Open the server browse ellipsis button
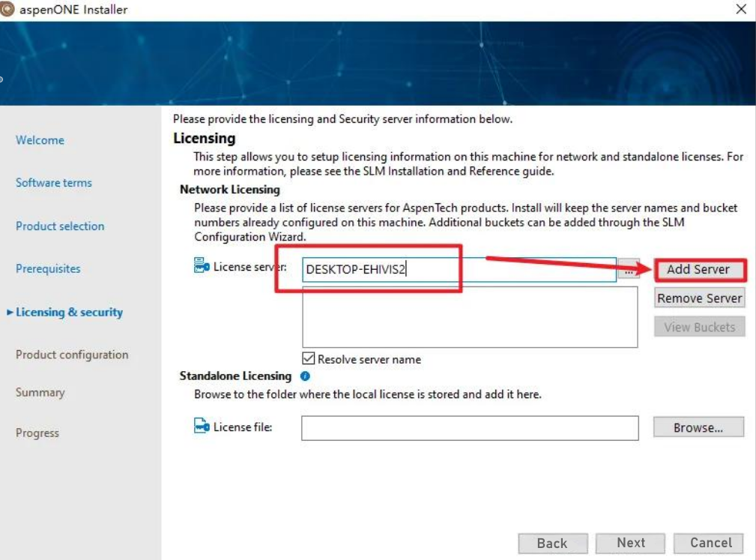The height and width of the screenshot is (560, 756). click(x=628, y=270)
